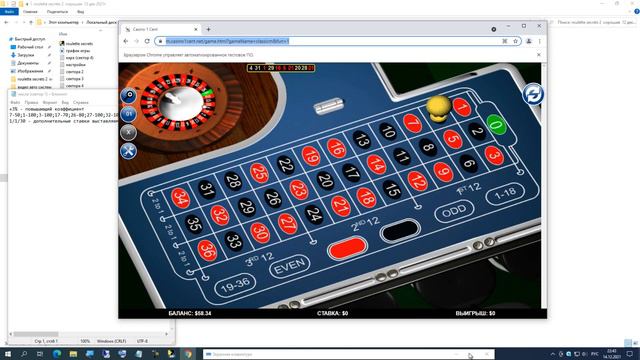Click the blue refresh arrows button on table
Image resolution: width=640 pixels, height=360 pixels.
coord(533,94)
